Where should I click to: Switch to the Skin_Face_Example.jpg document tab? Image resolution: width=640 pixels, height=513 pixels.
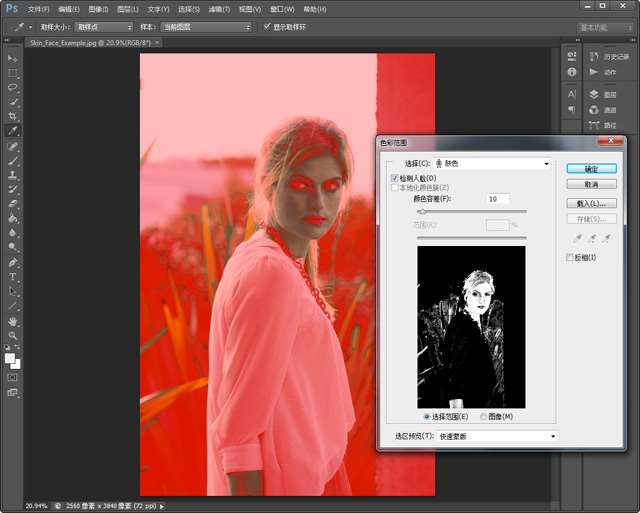[92, 43]
